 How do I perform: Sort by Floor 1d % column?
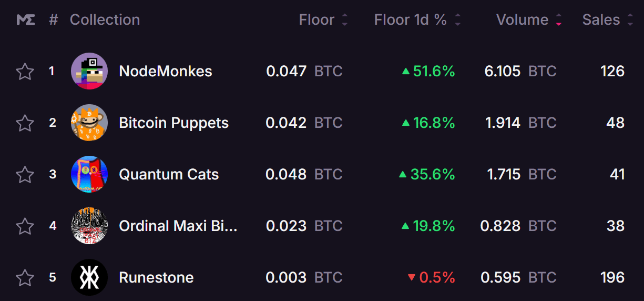(x=458, y=20)
